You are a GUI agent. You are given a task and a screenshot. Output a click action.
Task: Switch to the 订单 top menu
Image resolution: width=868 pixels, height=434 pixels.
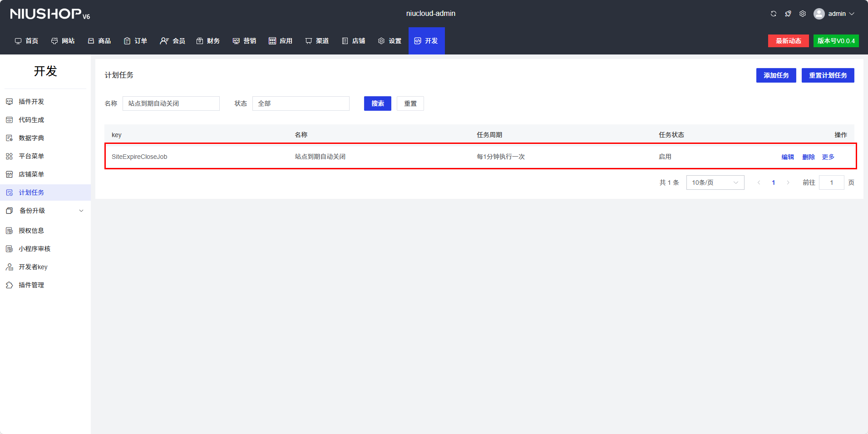136,41
